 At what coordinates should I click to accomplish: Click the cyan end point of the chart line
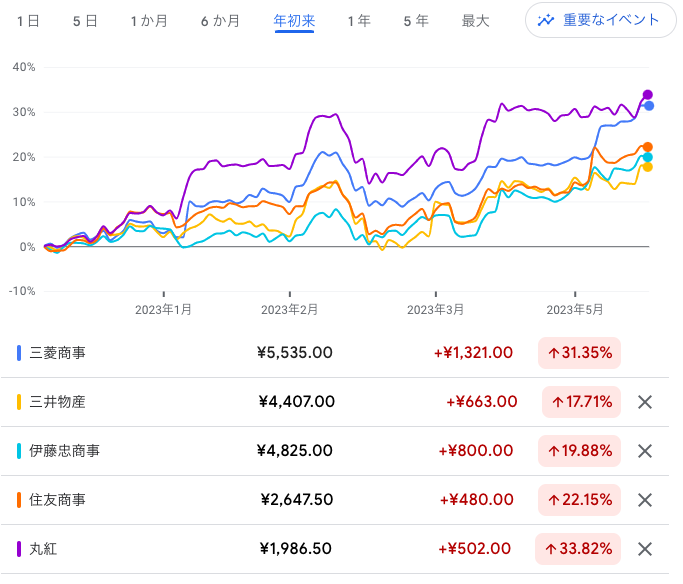[648, 157]
